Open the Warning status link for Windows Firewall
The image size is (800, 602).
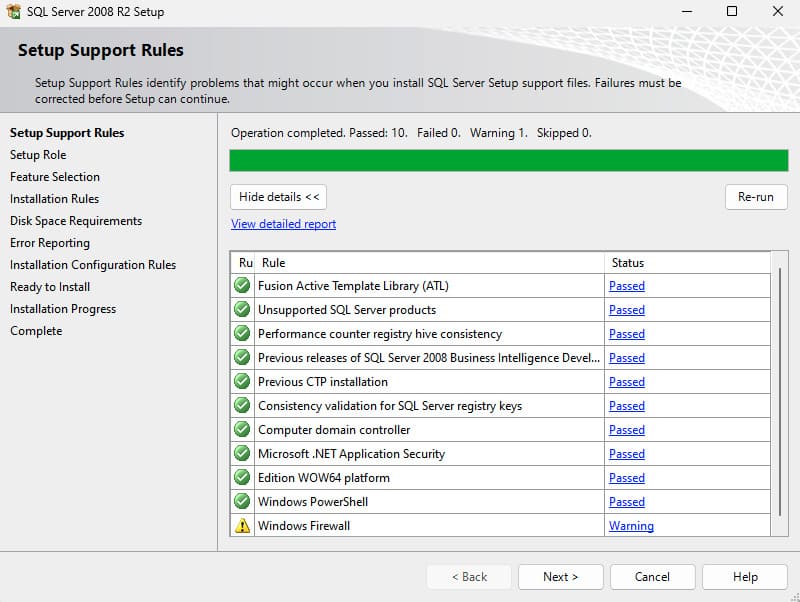(x=631, y=526)
